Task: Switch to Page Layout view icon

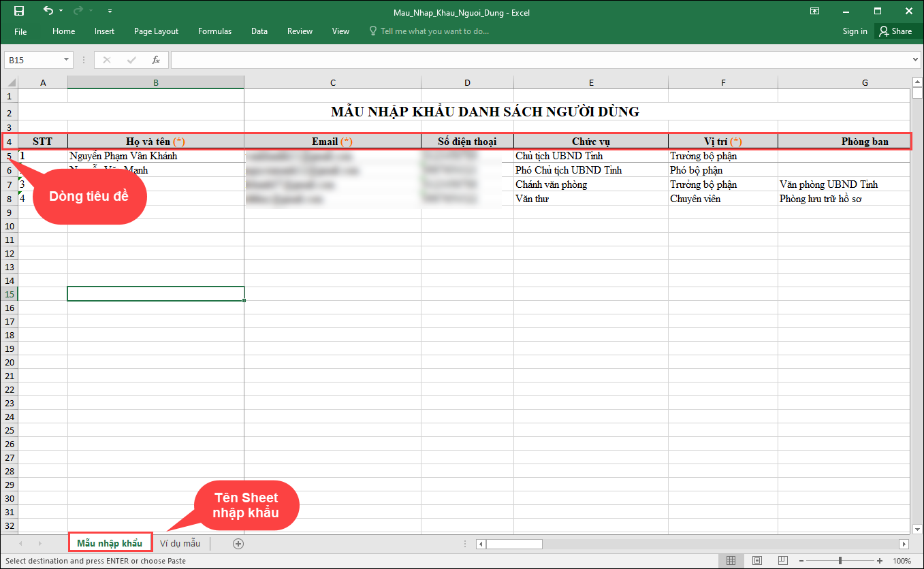Action: coord(757,561)
